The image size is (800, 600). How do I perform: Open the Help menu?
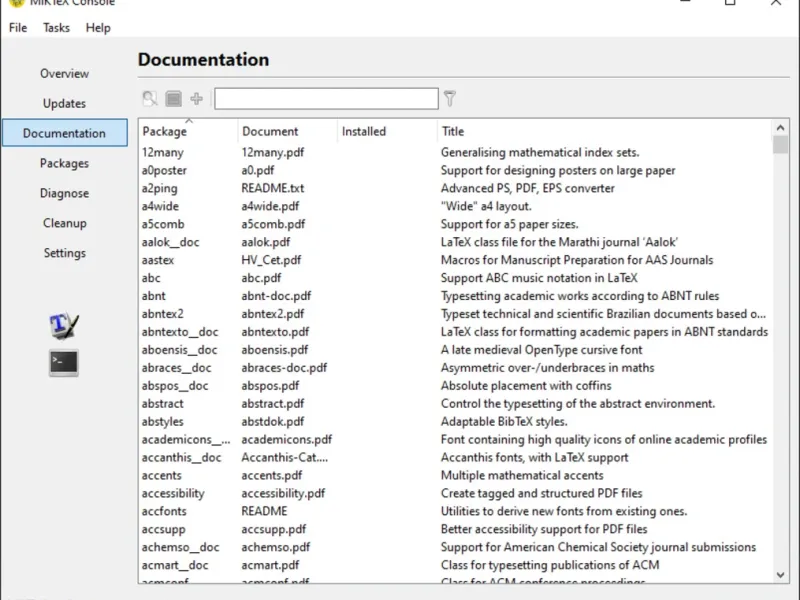(x=98, y=28)
